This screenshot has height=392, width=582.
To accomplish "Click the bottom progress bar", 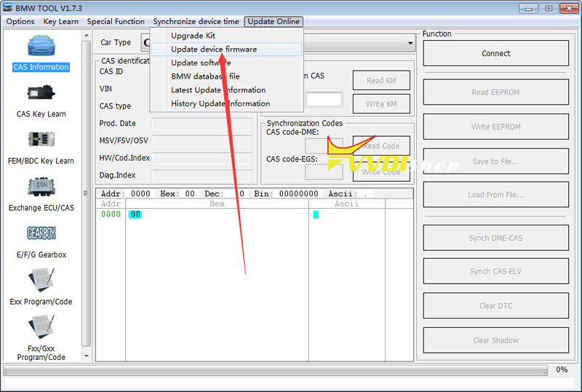I will click(276, 370).
